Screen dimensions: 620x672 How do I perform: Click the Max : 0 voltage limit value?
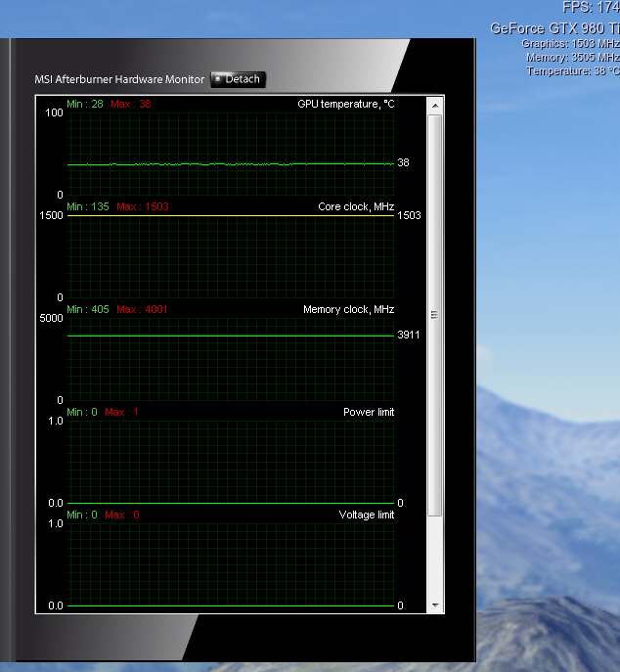coord(122,515)
